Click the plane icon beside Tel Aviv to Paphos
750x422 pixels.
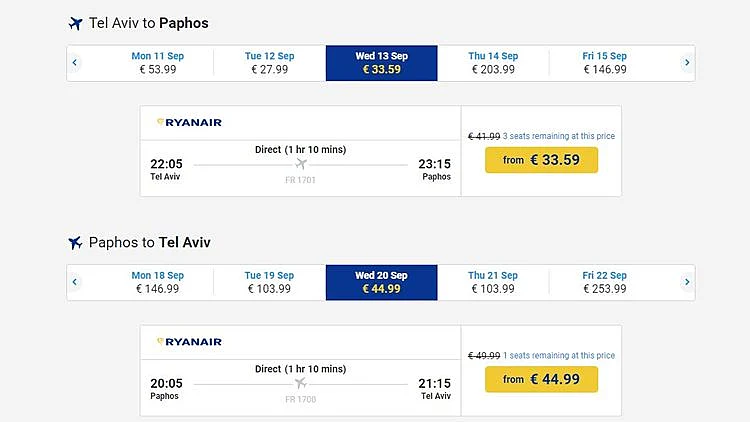(x=75, y=23)
